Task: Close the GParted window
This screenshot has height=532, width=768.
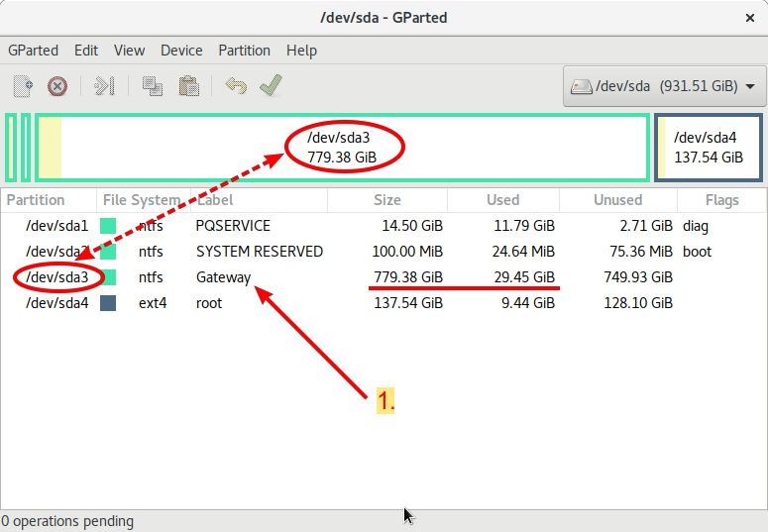Action: (750, 17)
